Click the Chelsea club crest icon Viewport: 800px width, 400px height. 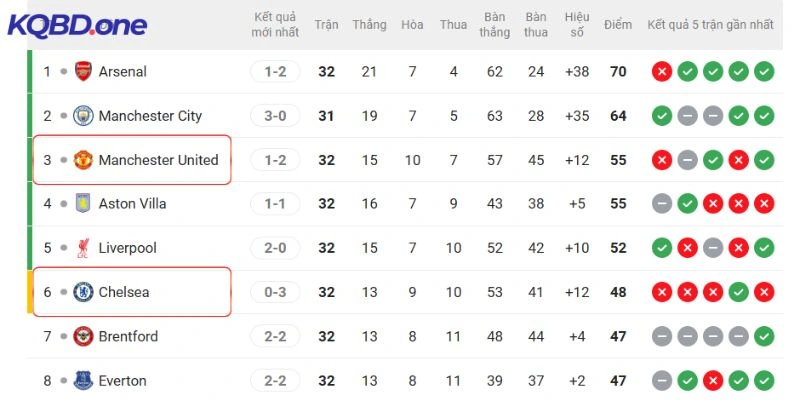(x=83, y=292)
